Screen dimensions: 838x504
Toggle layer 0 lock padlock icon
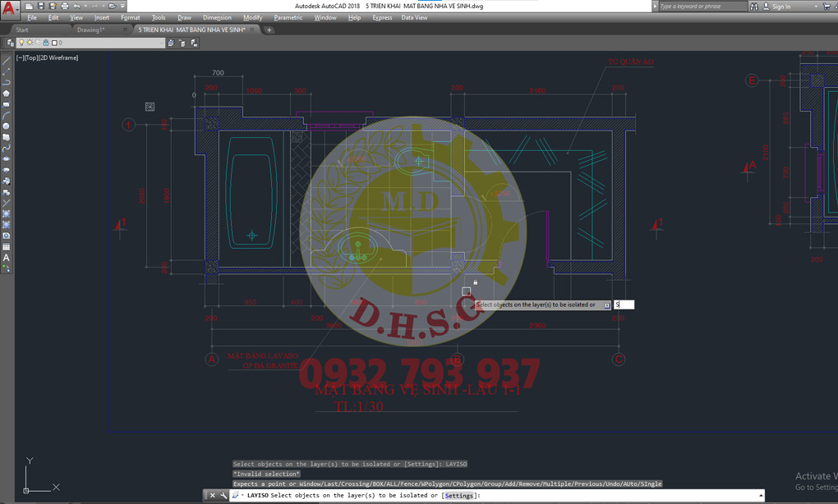point(46,43)
